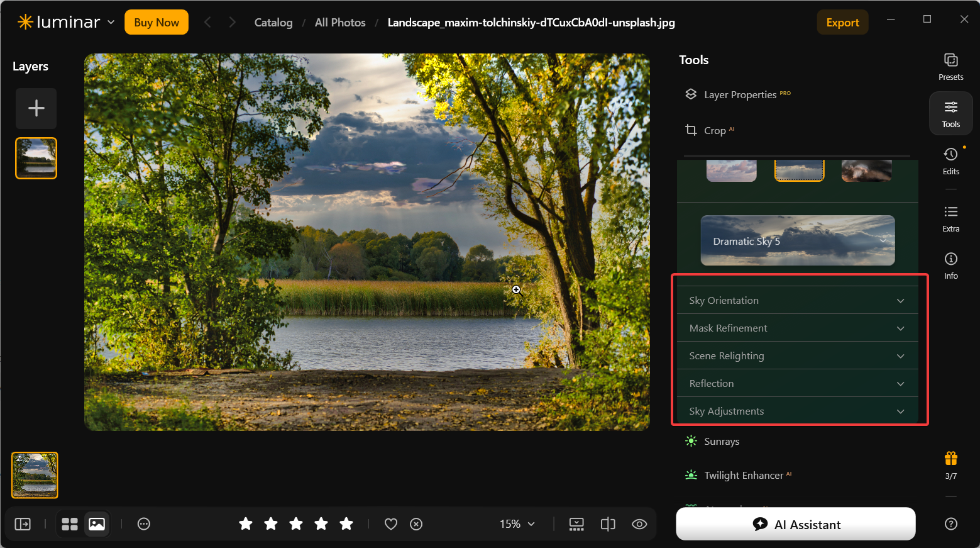This screenshot has height=548, width=980.
Task: Set rating to one star
Action: [x=246, y=523]
